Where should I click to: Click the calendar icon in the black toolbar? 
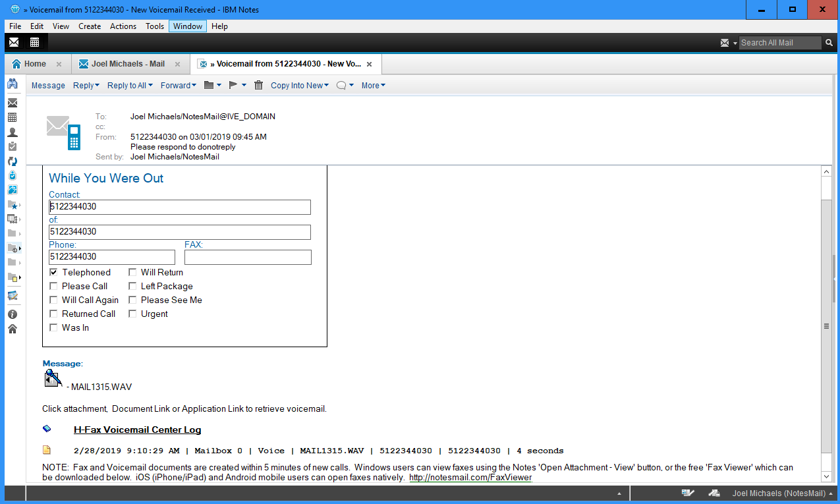point(34,42)
